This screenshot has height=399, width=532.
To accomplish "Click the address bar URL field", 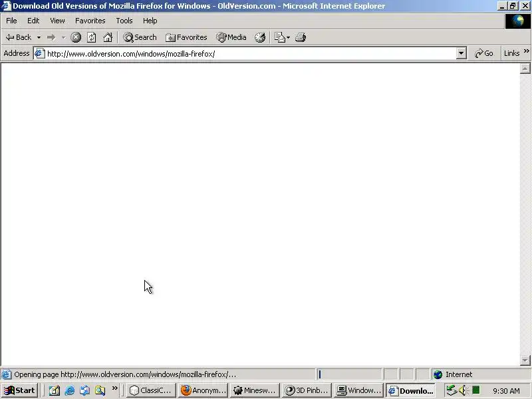I will 251,54.
